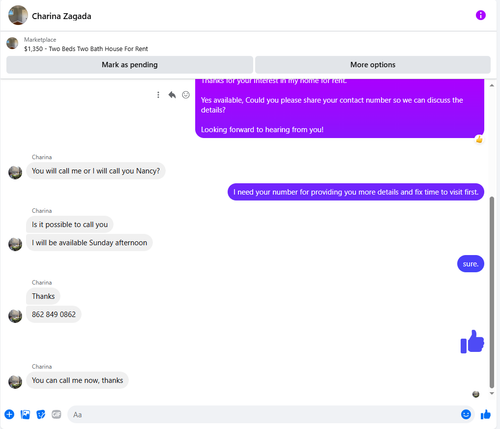This screenshot has width=500, height=429.
Task: Select the 'Thanks' message bubble
Action: [43, 296]
